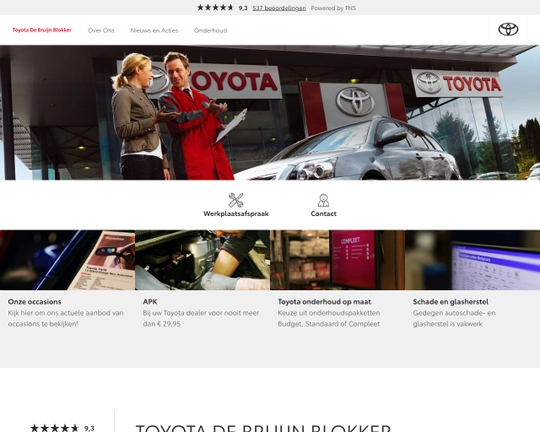Viewport: 540px width, 432px height.
Task: Open the Over Ons menu
Action: pyautogui.click(x=101, y=30)
